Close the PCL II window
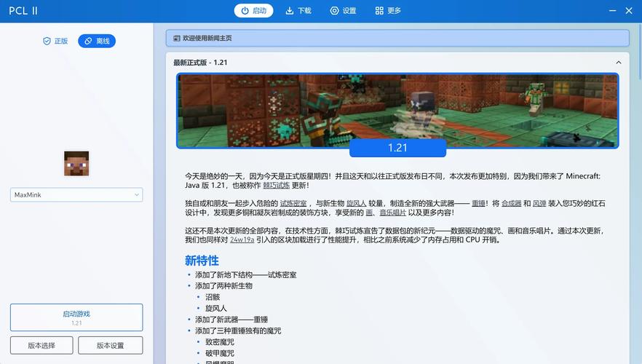Screen dimensions: 642x364 [x=629, y=11]
